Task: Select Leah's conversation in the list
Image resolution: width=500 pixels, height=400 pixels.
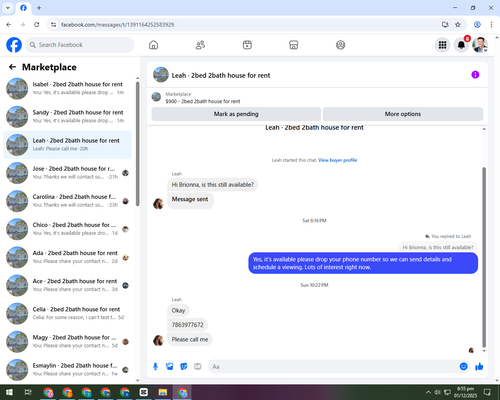Action: [x=67, y=145]
